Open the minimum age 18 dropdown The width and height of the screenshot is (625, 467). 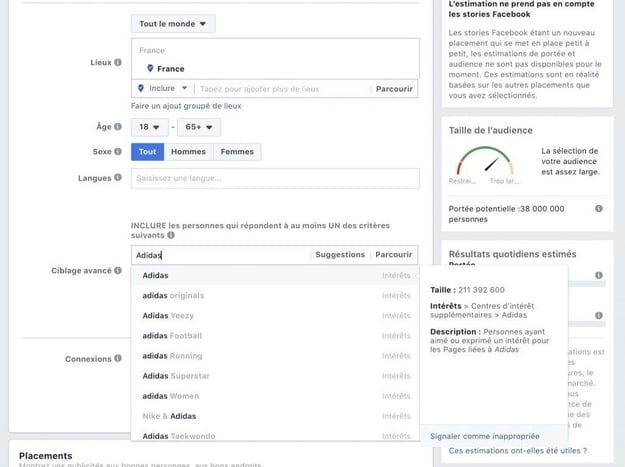coord(149,127)
